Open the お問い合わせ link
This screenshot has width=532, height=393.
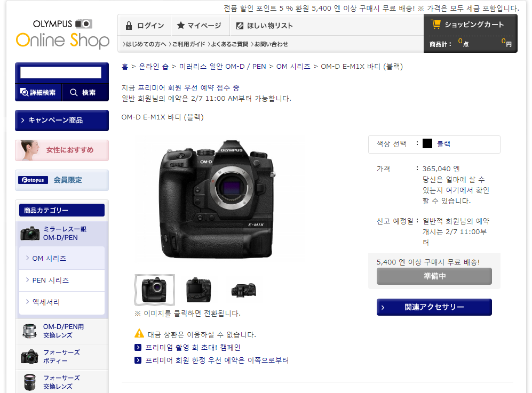click(269, 44)
